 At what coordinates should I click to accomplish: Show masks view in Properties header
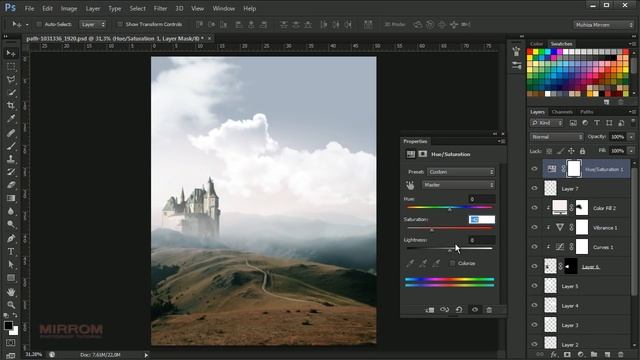click(422, 154)
